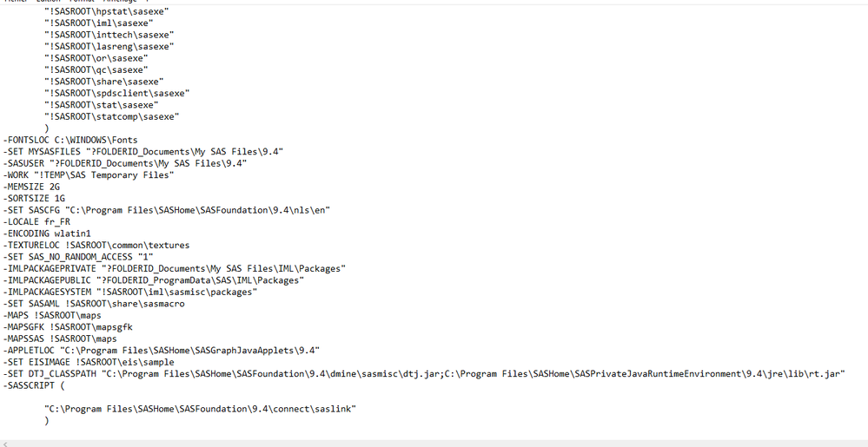Click the horizontal scrollbar left arrow
868x447 pixels.
point(6,443)
